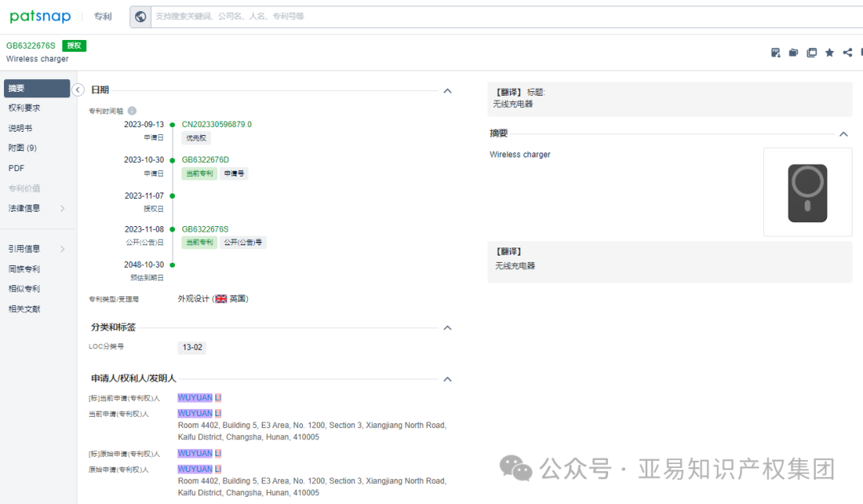Share the patent GB6322676S

[846, 52]
